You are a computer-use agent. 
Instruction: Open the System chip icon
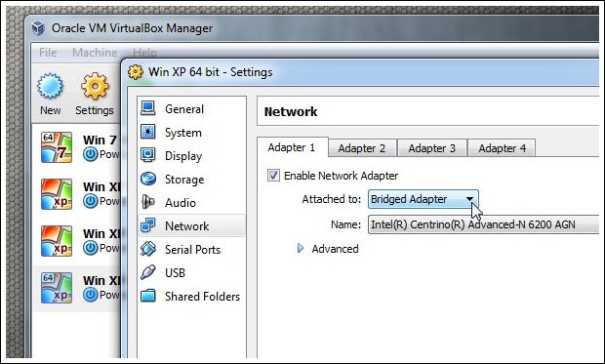(x=147, y=132)
